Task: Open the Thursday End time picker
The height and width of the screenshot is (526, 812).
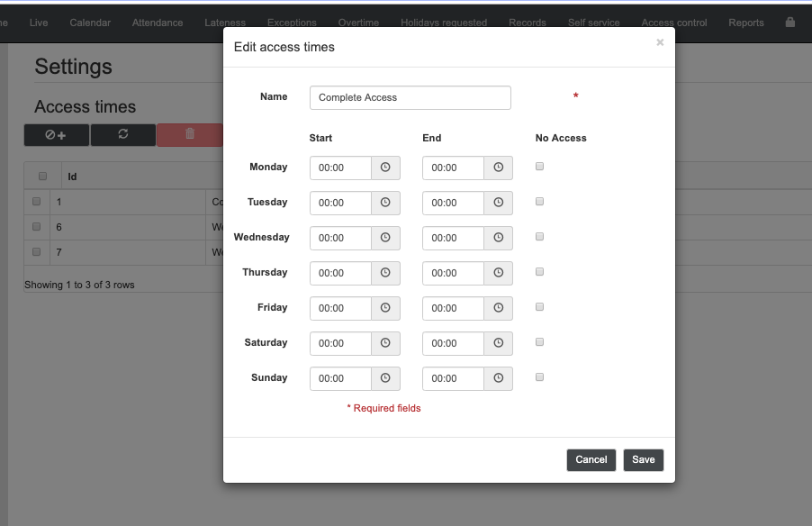Action: [498, 273]
